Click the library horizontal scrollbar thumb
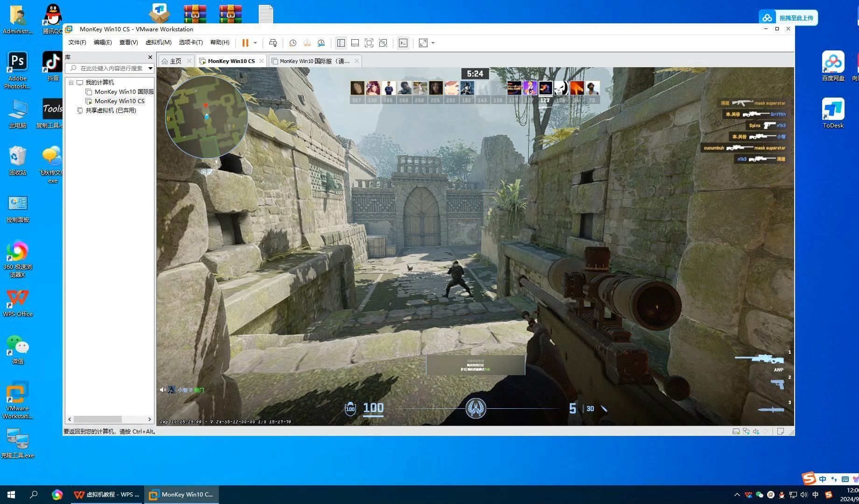Viewport: 859px width, 504px height. pyautogui.click(x=98, y=419)
